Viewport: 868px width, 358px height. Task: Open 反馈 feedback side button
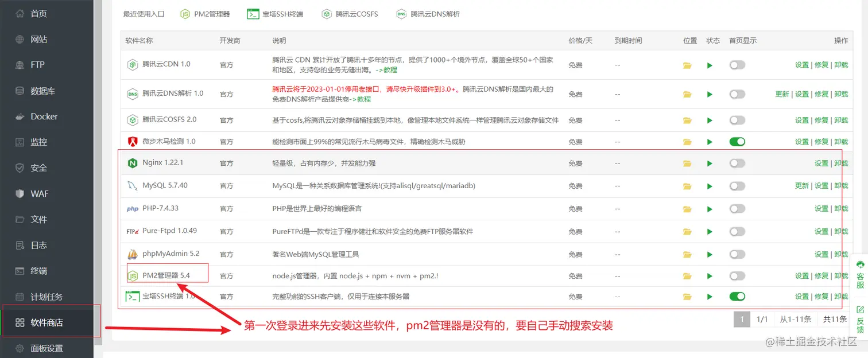860,320
